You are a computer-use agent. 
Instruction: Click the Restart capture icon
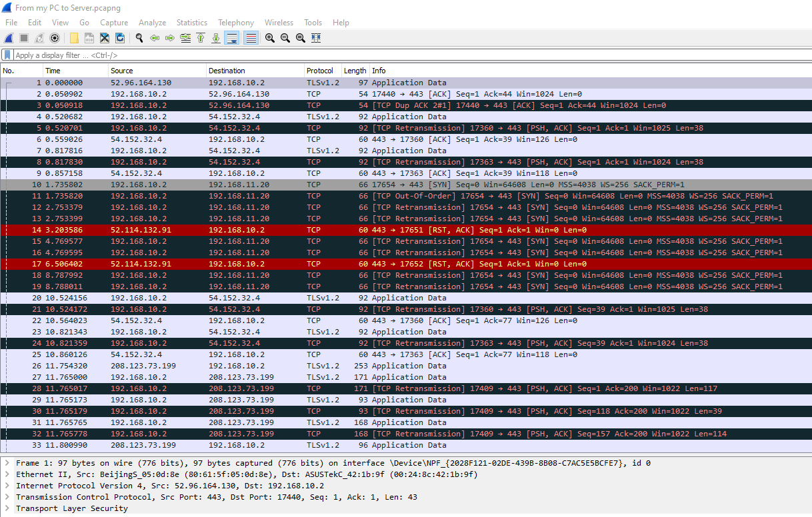point(39,38)
